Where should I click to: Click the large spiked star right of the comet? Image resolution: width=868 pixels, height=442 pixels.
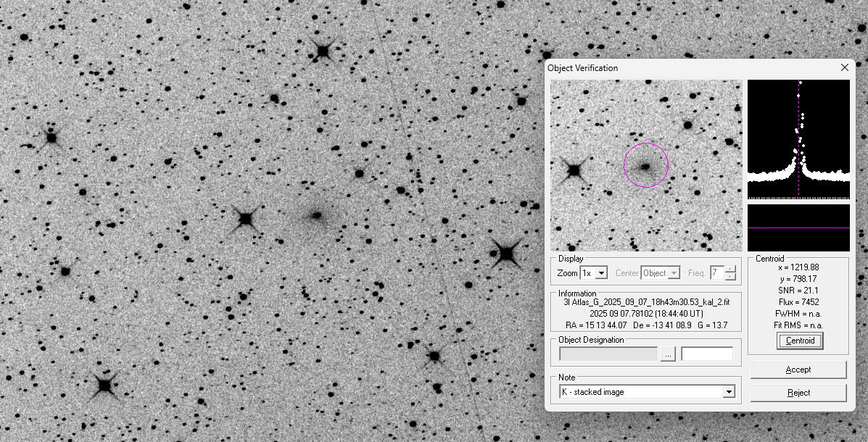[x=505, y=254]
